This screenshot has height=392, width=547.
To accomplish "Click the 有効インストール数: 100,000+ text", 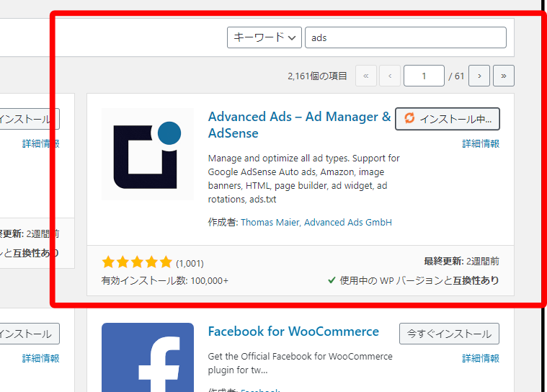I will tap(164, 280).
